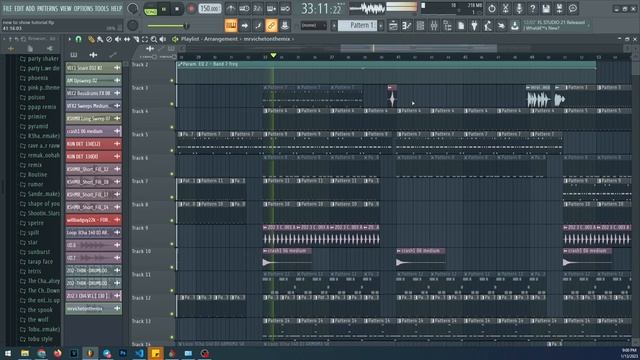Open the EDIT menu

click(x=19, y=8)
